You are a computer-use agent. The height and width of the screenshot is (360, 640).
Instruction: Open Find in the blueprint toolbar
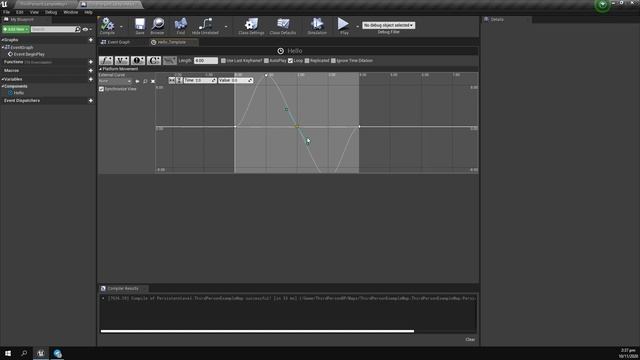180,25
